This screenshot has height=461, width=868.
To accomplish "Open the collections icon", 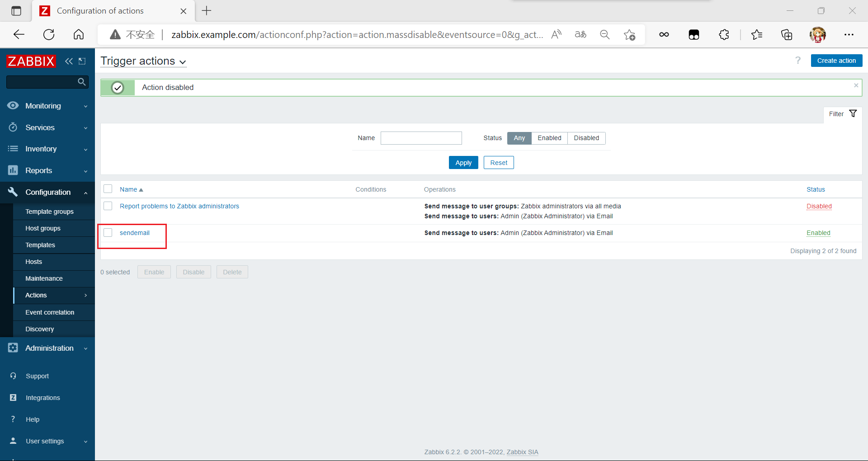I will click(x=787, y=34).
